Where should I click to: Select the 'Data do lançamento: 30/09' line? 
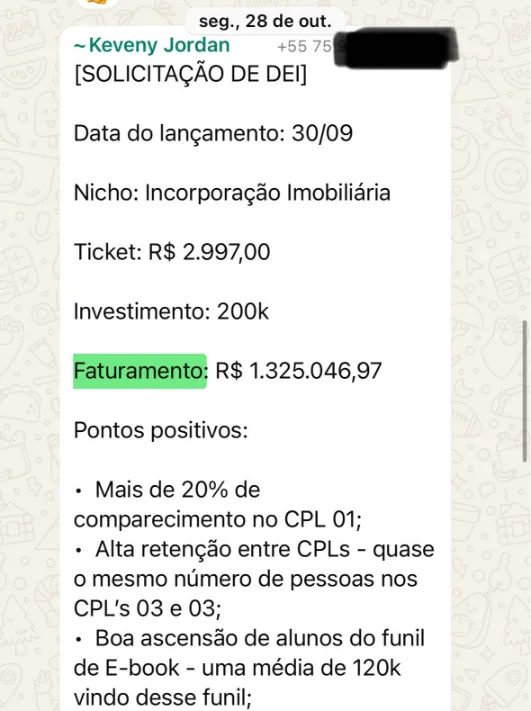(213, 133)
